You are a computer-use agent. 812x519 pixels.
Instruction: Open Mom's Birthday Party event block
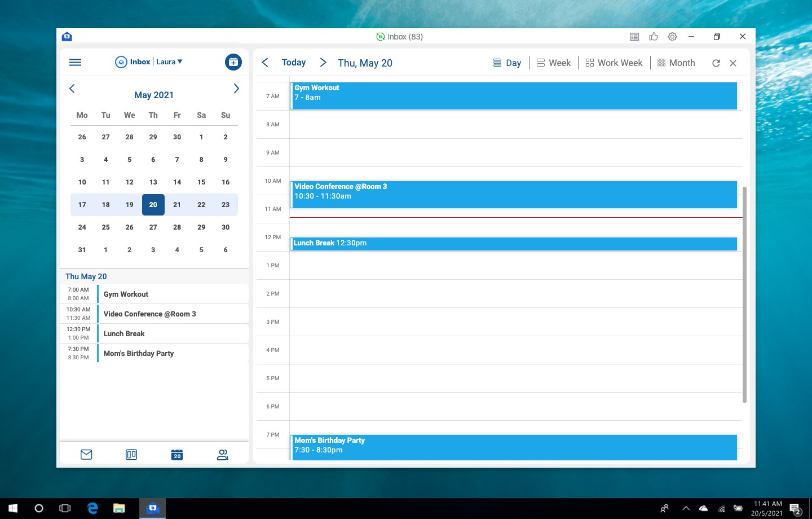[x=514, y=447]
